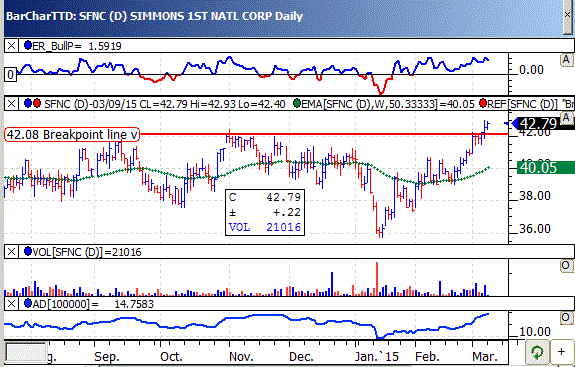Screen dimensions: 575x367
Task: Click the Nov. label on time axis
Action: click(x=241, y=356)
